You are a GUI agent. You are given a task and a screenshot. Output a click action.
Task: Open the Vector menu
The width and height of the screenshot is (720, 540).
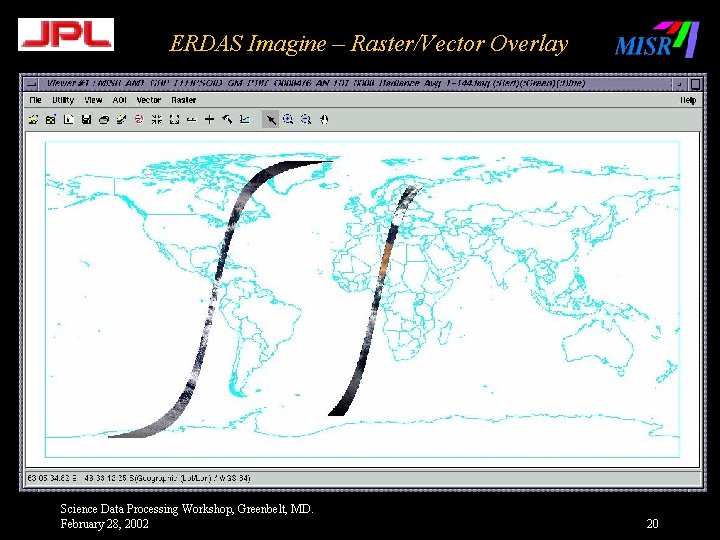click(x=149, y=100)
